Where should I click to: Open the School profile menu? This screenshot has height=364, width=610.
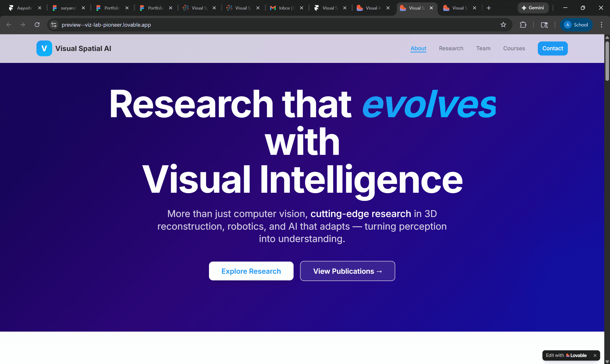pos(576,25)
